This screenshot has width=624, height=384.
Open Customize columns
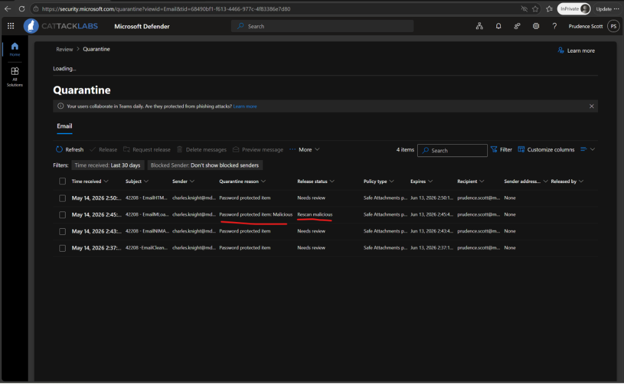coord(546,150)
